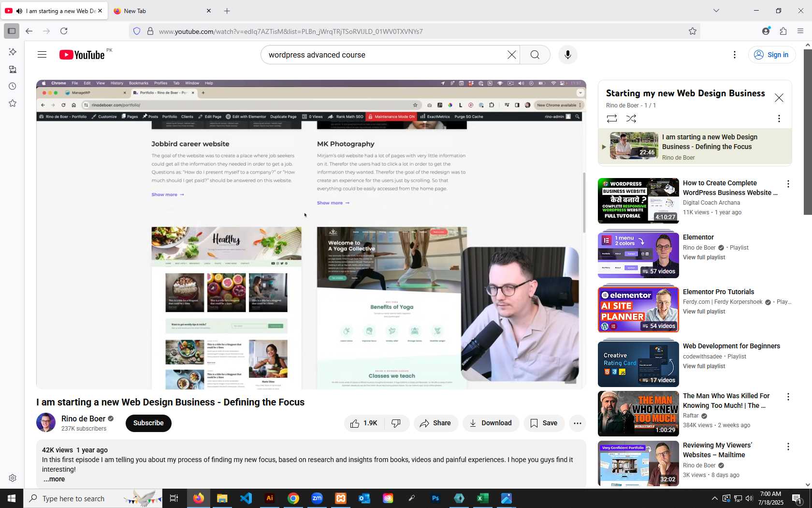Share this video
This screenshot has width=812, height=508.
(x=435, y=423)
